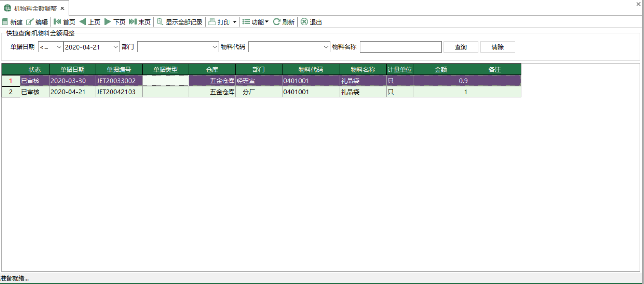The image size is (644, 284).
Task: Expand the 部门 dropdown
Action: [x=215, y=47]
